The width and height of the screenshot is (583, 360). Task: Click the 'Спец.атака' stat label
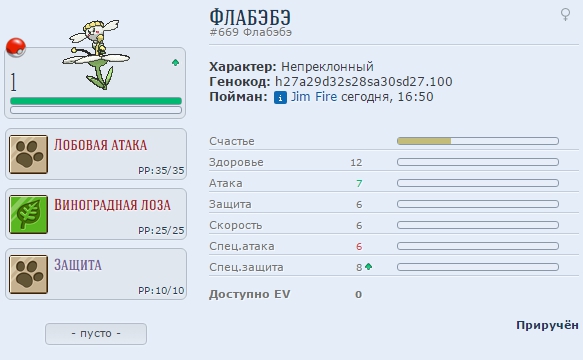(x=242, y=247)
